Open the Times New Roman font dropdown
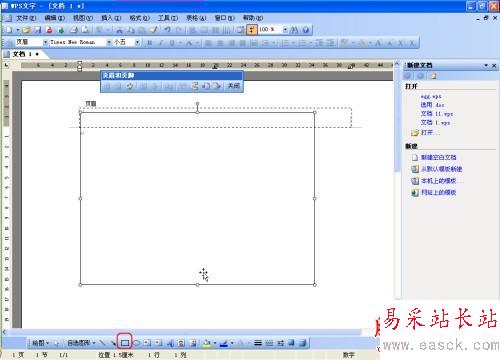Viewport: 500px width, 360px height. 109,42
